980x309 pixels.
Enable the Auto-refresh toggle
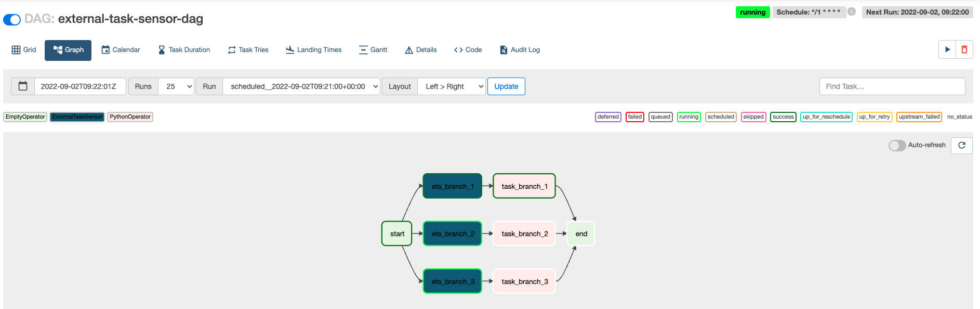coord(897,146)
